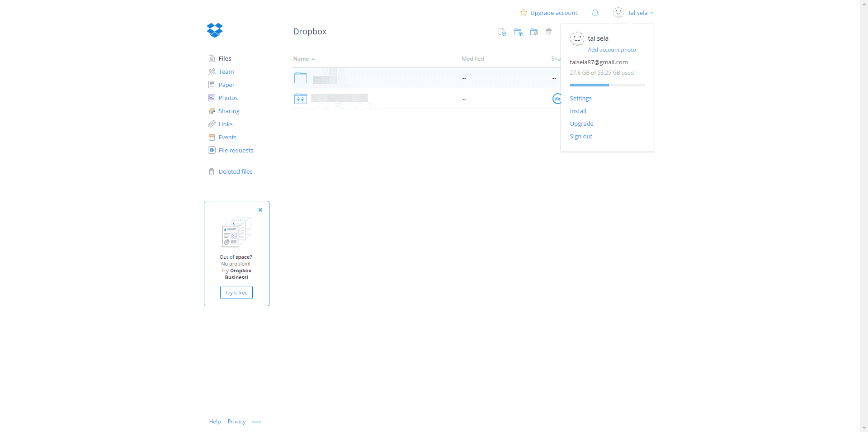This screenshot has width=868, height=432.
Task: Open the Links label in the sidebar
Action: point(226,124)
